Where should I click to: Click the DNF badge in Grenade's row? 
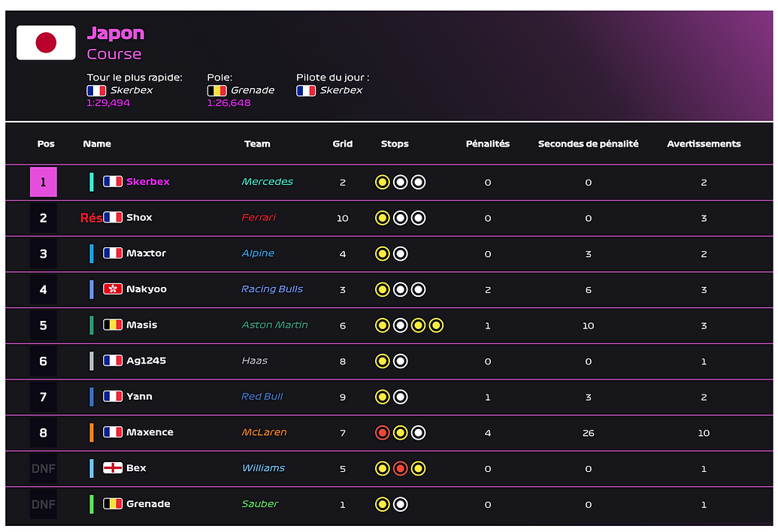[43, 505]
